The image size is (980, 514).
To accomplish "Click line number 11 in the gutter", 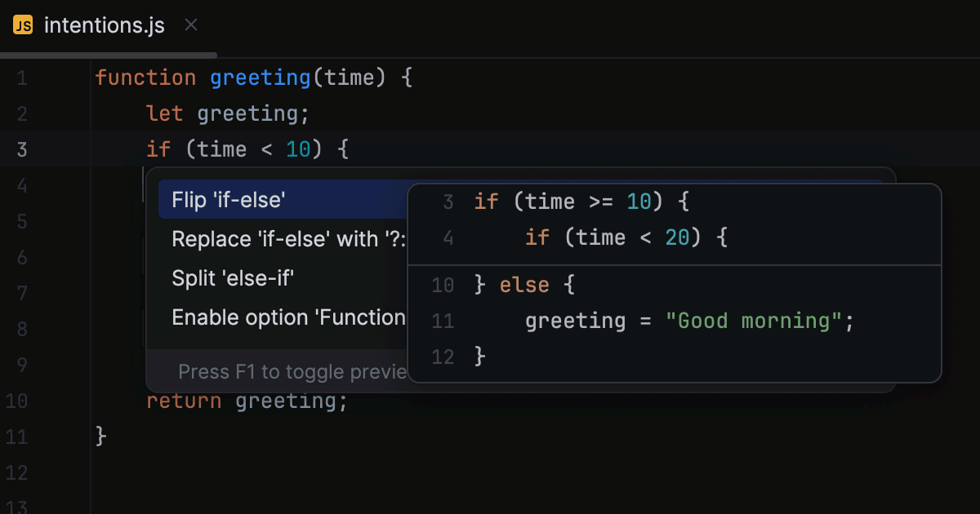I will [x=16, y=436].
